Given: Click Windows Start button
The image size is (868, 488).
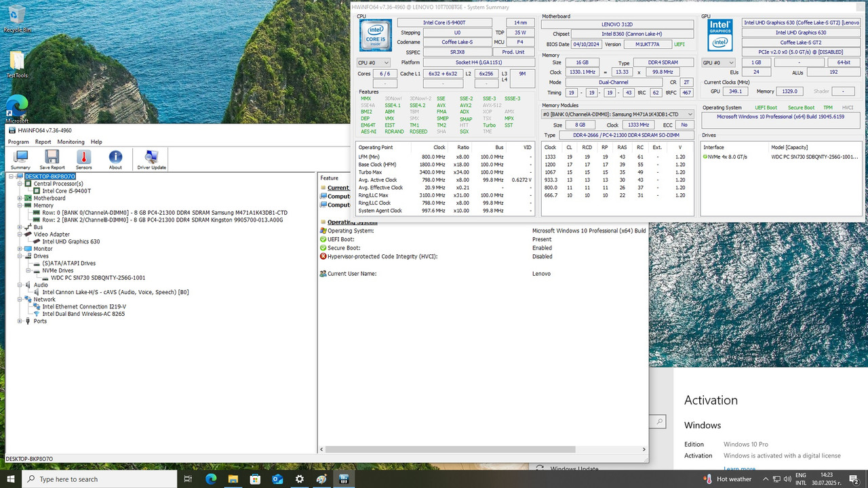Looking at the screenshot, I should click(11, 479).
